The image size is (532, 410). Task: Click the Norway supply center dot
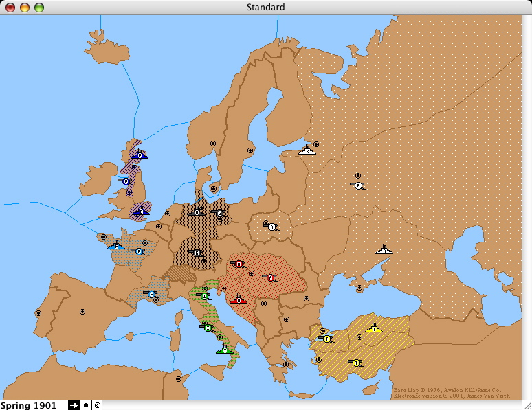[213, 144]
